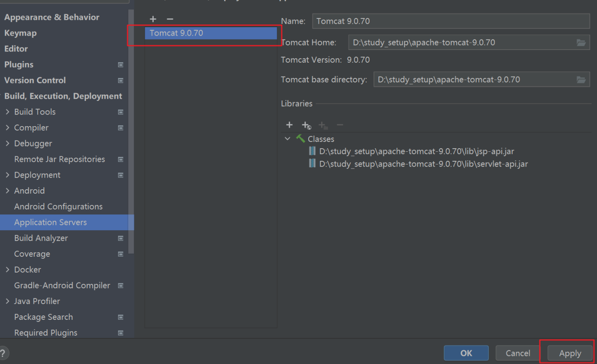
Task: Edit the server Name field
Action: (x=451, y=21)
